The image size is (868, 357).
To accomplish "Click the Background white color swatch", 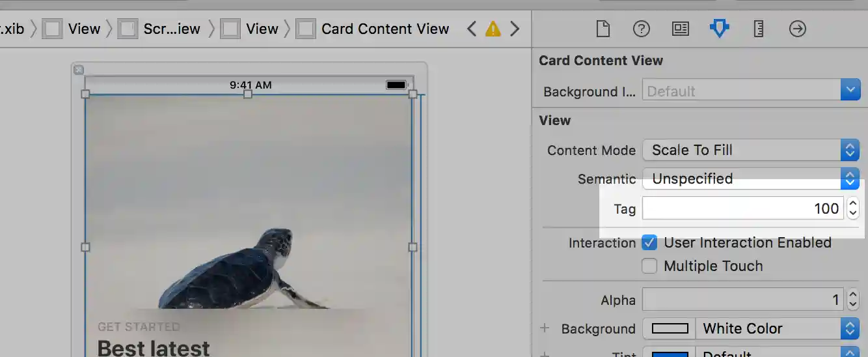I will click(x=670, y=328).
